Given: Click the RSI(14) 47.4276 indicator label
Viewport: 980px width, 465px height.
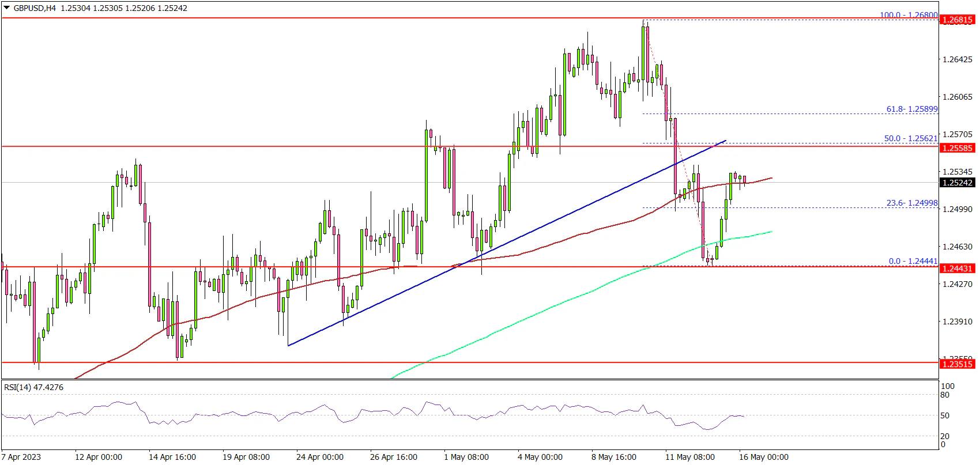Looking at the screenshot, I should coord(33,387).
